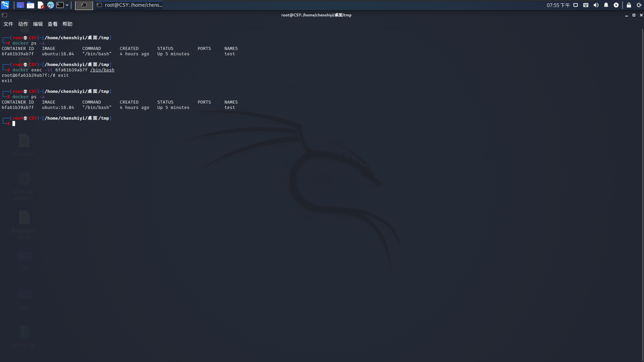Launch the web browser globe icon
Screen dimensions: 644x362
pyautogui.click(x=50, y=5)
